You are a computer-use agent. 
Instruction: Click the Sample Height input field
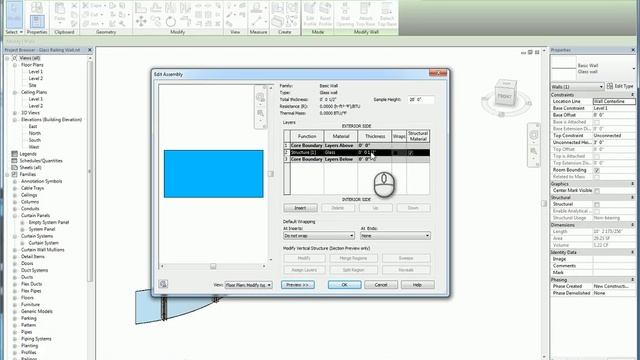point(420,100)
